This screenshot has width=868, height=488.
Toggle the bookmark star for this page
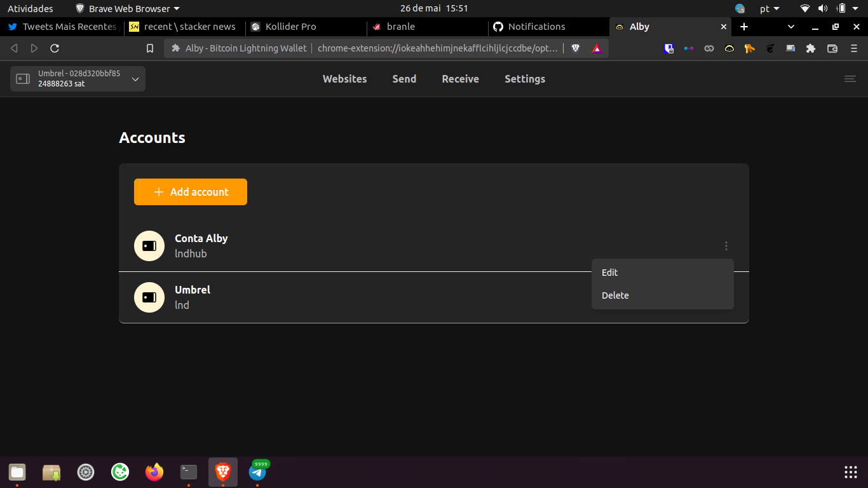tap(149, 48)
